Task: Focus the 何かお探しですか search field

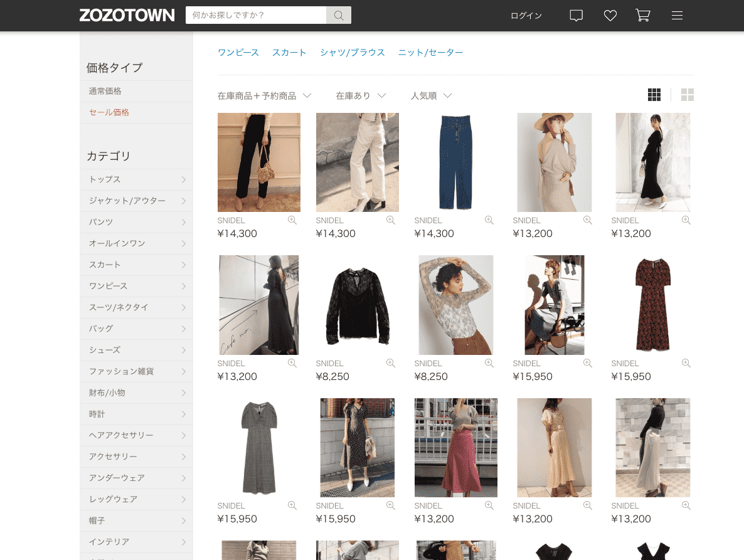Action: click(256, 15)
